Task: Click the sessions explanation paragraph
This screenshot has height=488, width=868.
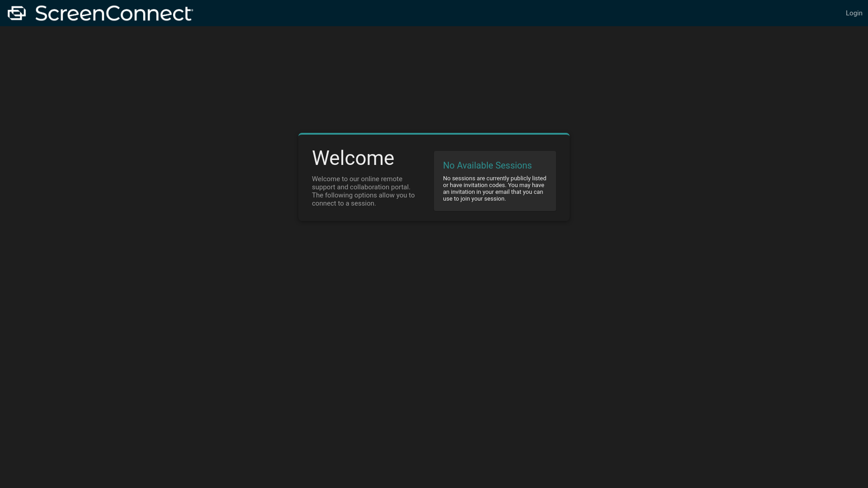Action: [x=495, y=188]
